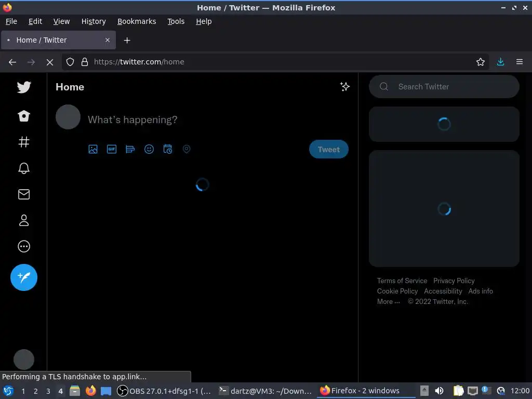The width and height of the screenshot is (532, 399).
Task: Open the History menu
Action: [94, 21]
